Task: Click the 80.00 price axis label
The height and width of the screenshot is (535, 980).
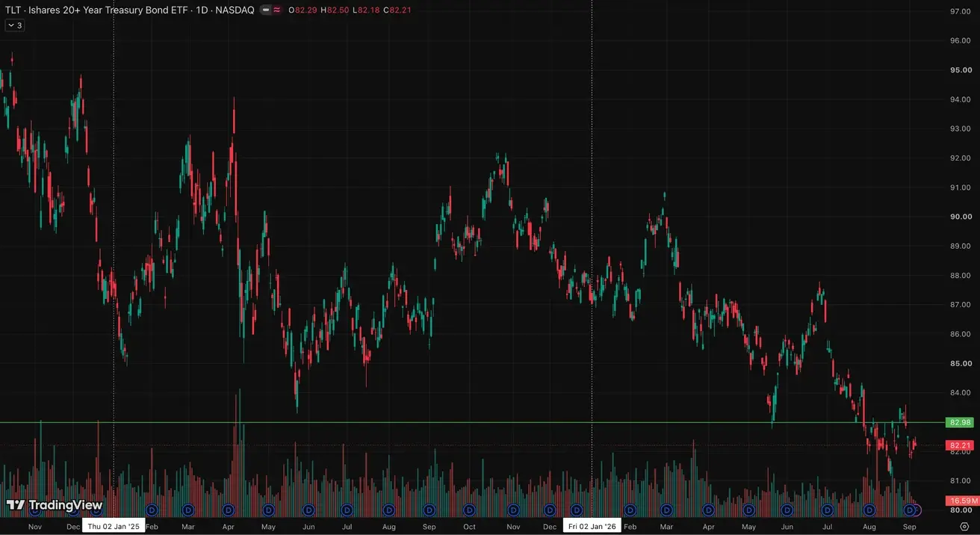Action: (x=960, y=510)
